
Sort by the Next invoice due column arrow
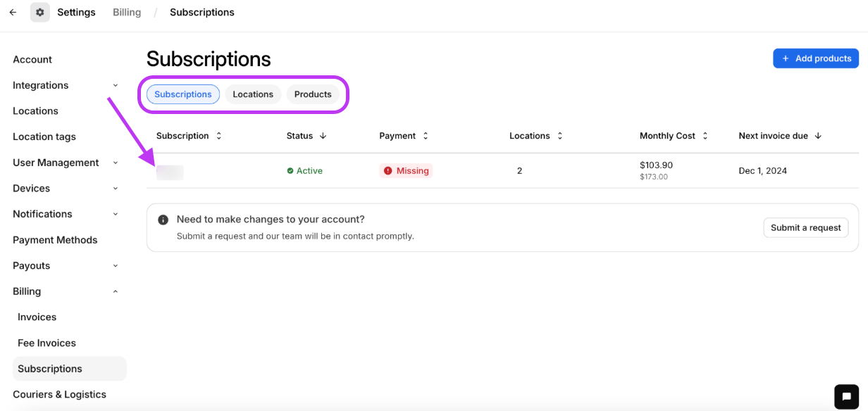(x=819, y=135)
